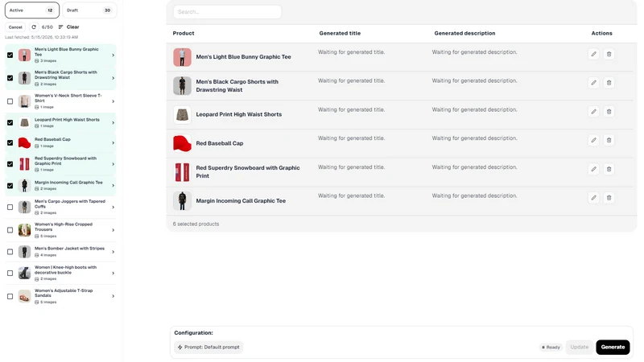Delete the Margin Incoming Call Graphic Tee row

[x=609, y=197]
